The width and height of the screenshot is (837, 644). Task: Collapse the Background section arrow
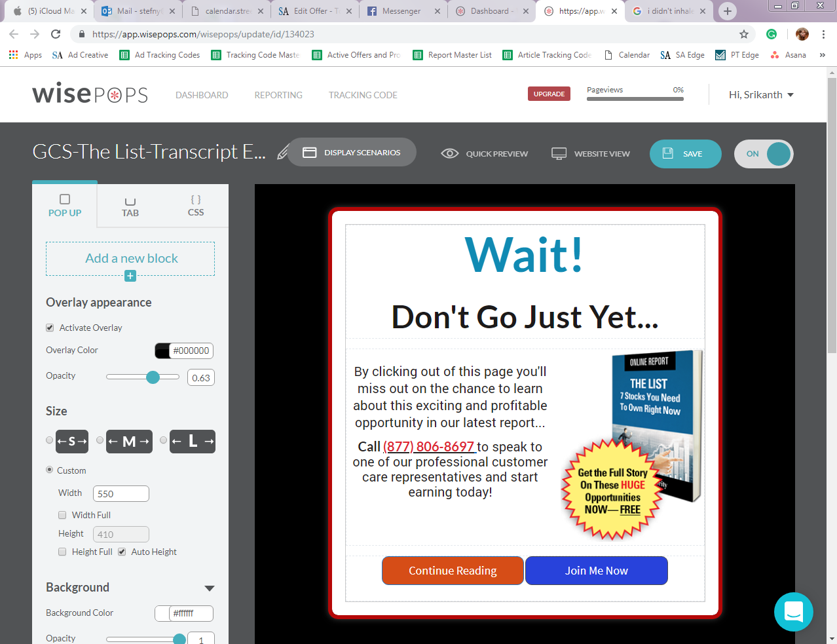point(210,588)
